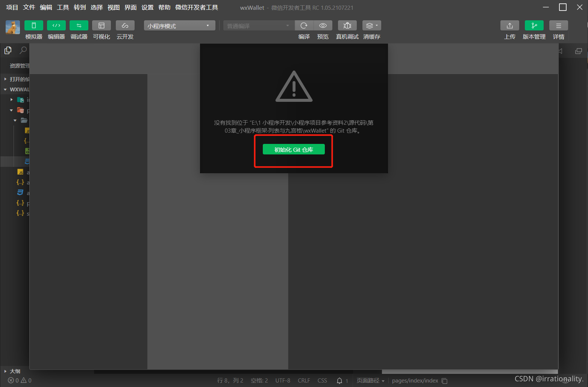588x387 pixels.
Task: Maximize the wxWallet window
Action: 563,7
